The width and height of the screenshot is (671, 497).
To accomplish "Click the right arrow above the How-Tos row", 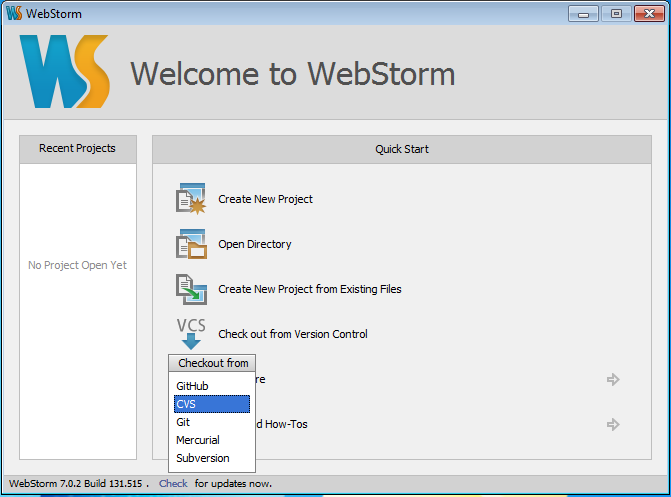I will tap(613, 379).
